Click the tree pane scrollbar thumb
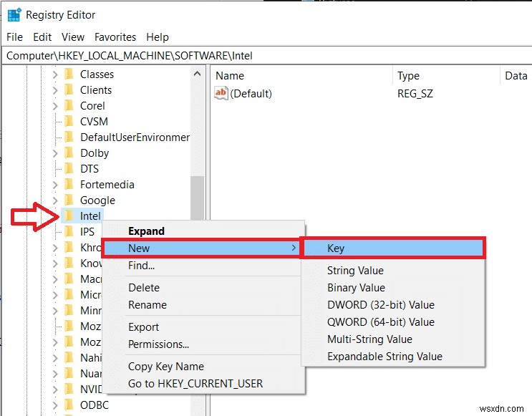This screenshot has height=416, width=532. (x=197, y=198)
